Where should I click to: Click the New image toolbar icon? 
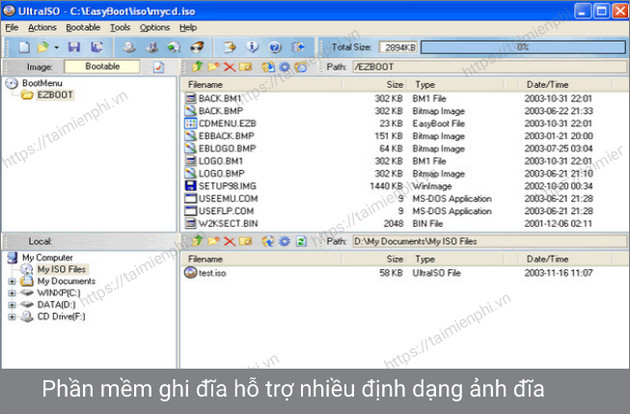tap(25, 47)
